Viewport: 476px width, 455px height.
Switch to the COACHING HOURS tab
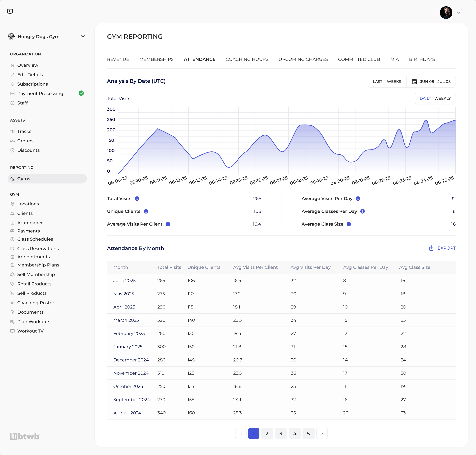coord(247,59)
